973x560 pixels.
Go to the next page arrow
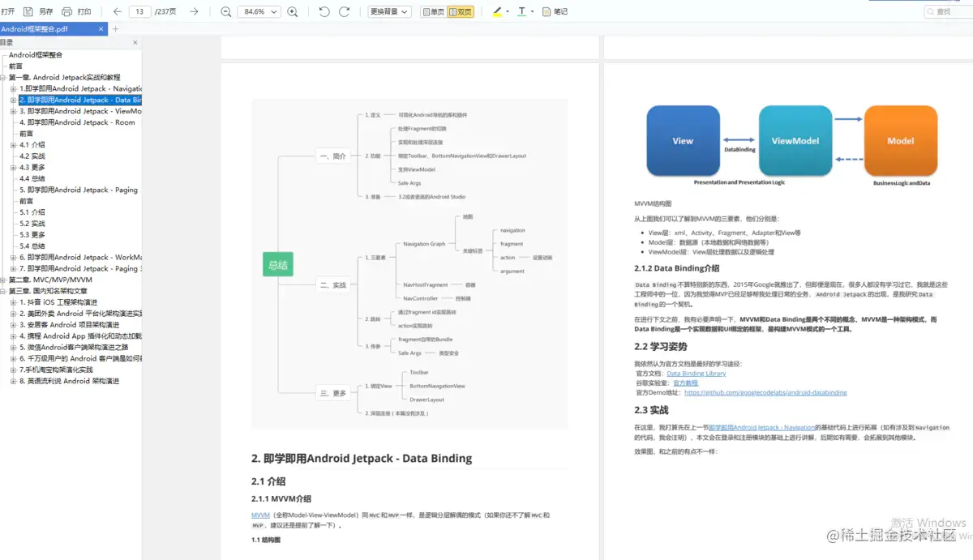pyautogui.click(x=194, y=11)
